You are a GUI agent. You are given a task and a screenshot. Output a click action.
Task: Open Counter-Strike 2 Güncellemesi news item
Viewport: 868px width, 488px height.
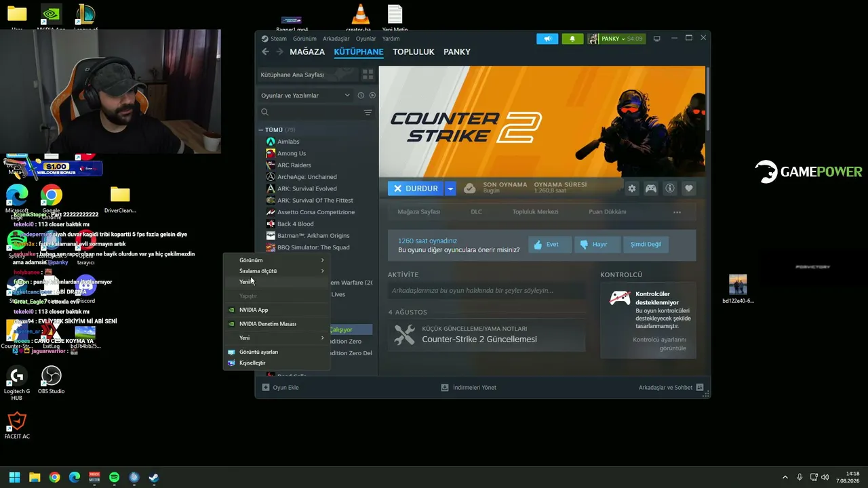point(486,335)
